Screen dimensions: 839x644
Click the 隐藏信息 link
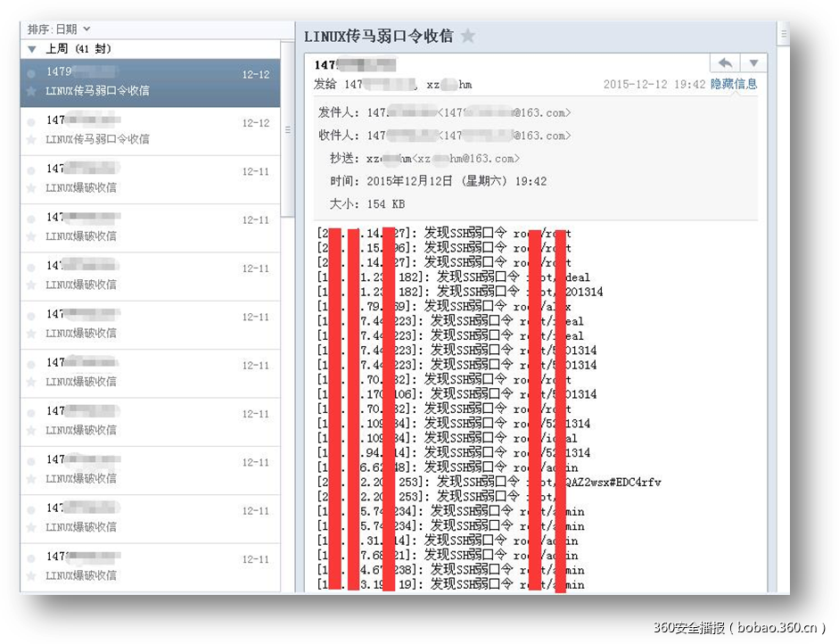[733, 84]
